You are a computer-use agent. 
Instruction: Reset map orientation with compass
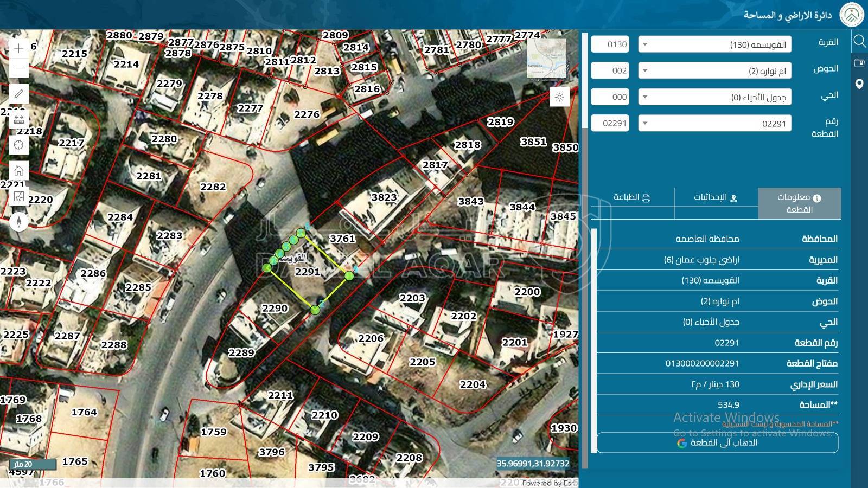pos(18,221)
